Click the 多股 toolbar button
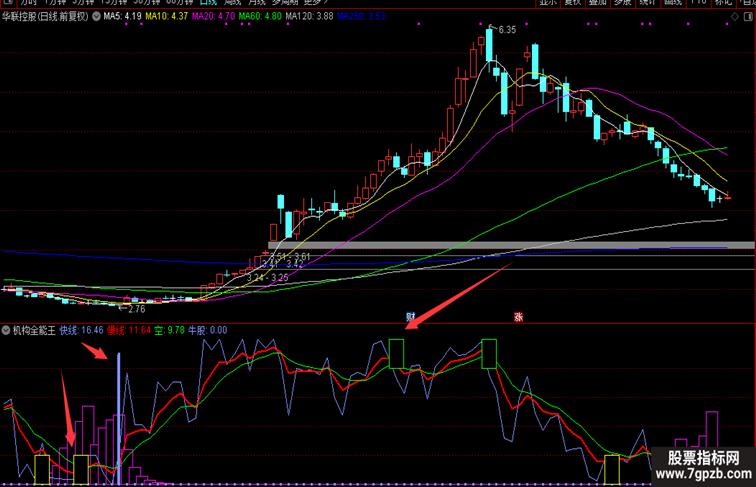Image resolution: width=756 pixels, height=487 pixels. (x=622, y=2)
